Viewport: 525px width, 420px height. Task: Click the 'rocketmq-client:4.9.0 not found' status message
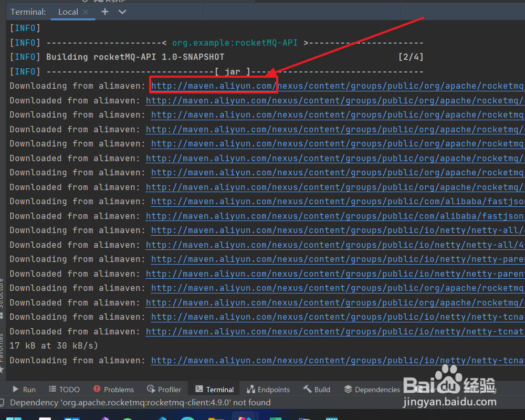[140, 403]
